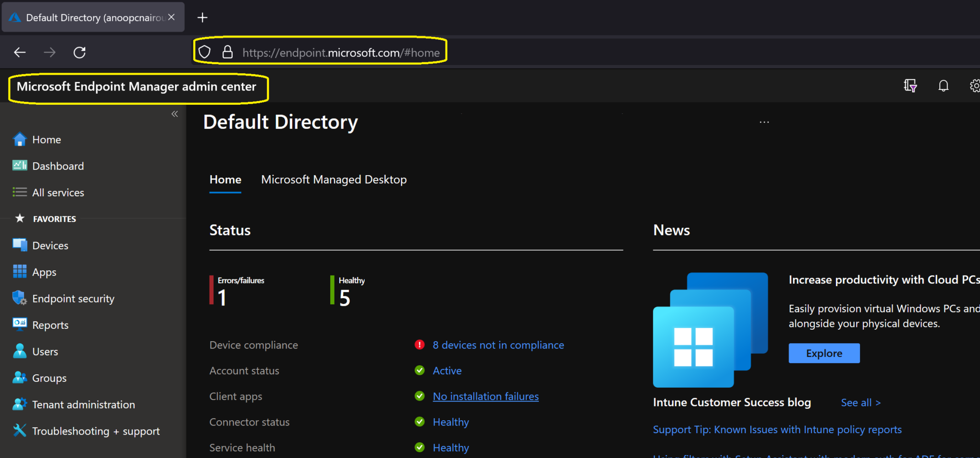
Task: Reload the page with browser refresh button
Action: [x=79, y=52]
